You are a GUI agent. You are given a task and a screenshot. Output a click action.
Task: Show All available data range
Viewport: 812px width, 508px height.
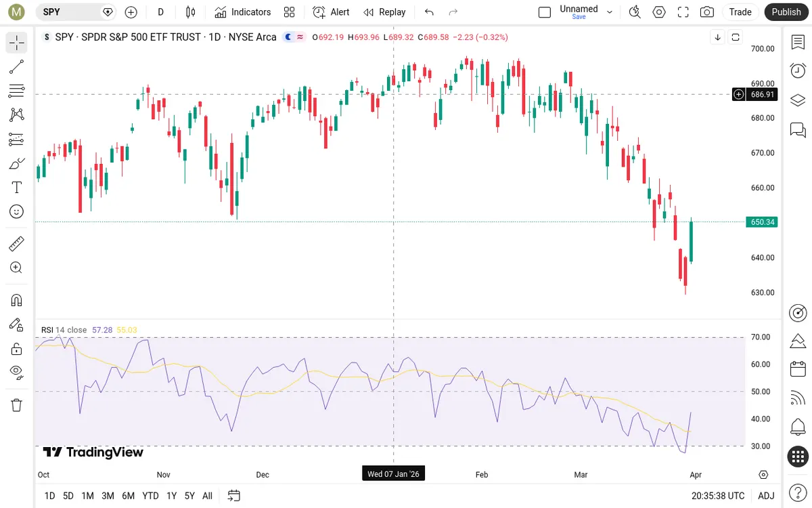pyautogui.click(x=207, y=496)
